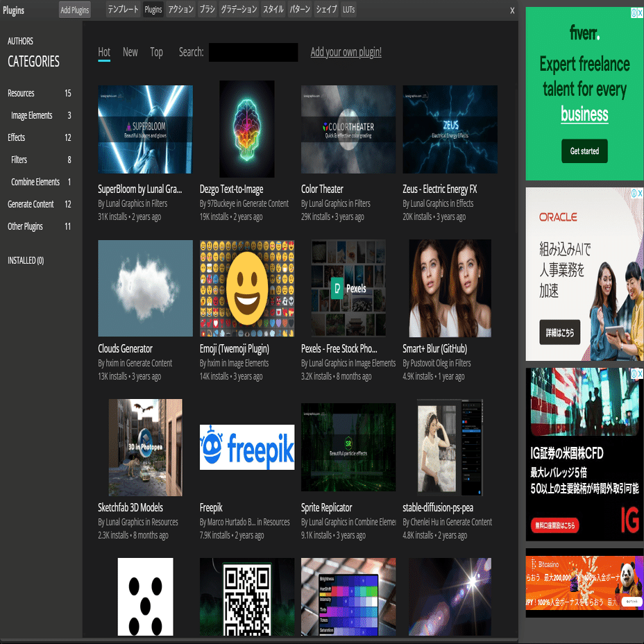Open the Smart+ Blur (GitHub) title
This screenshot has height=644, width=644.
(x=434, y=348)
